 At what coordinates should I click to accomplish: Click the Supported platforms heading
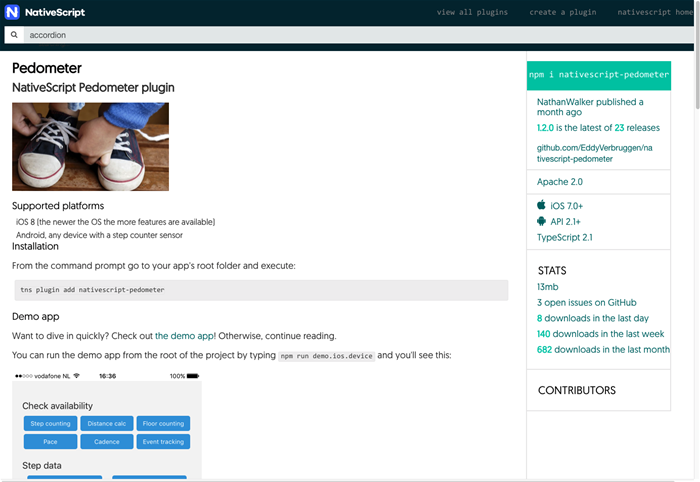(x=58, y=206)
